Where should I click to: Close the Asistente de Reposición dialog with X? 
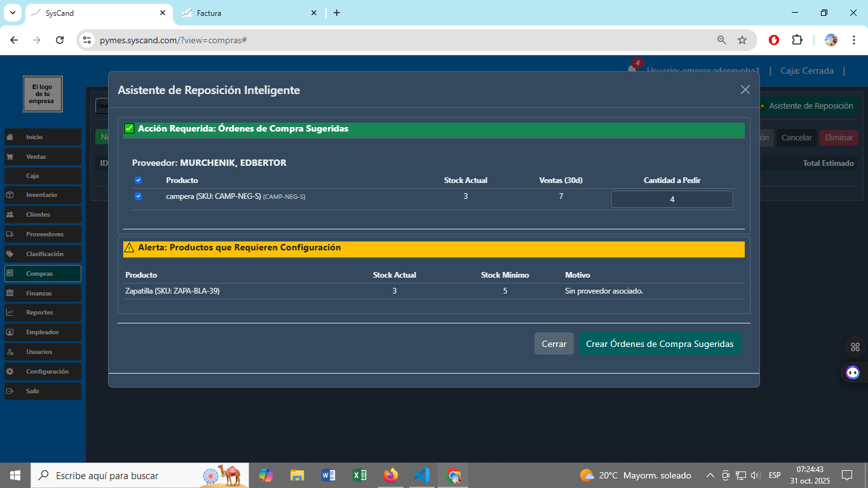coord(745,90)
